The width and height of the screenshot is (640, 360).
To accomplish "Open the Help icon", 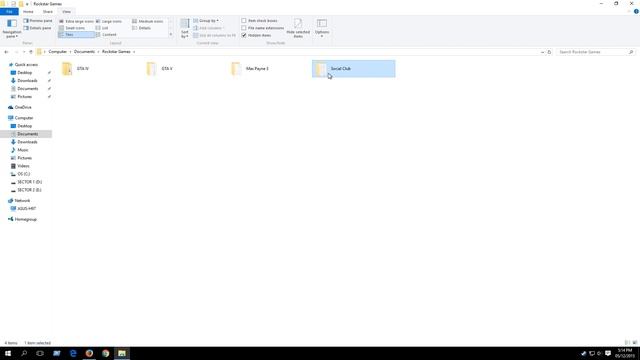I will (636, 11).
